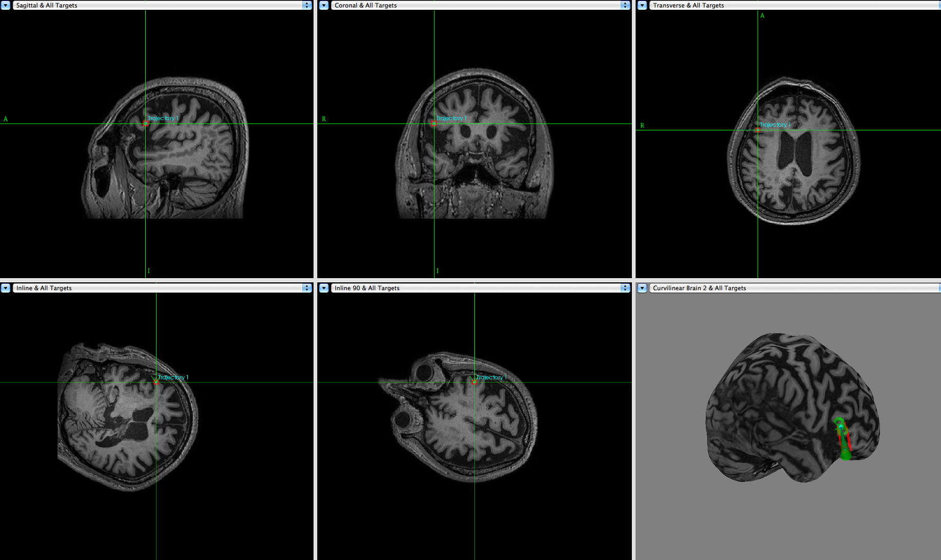Viewport: 941px width, 560px height.
Task: Expand the 'Transverse & All Targets' view selector
Action: [x=795, y=5]
